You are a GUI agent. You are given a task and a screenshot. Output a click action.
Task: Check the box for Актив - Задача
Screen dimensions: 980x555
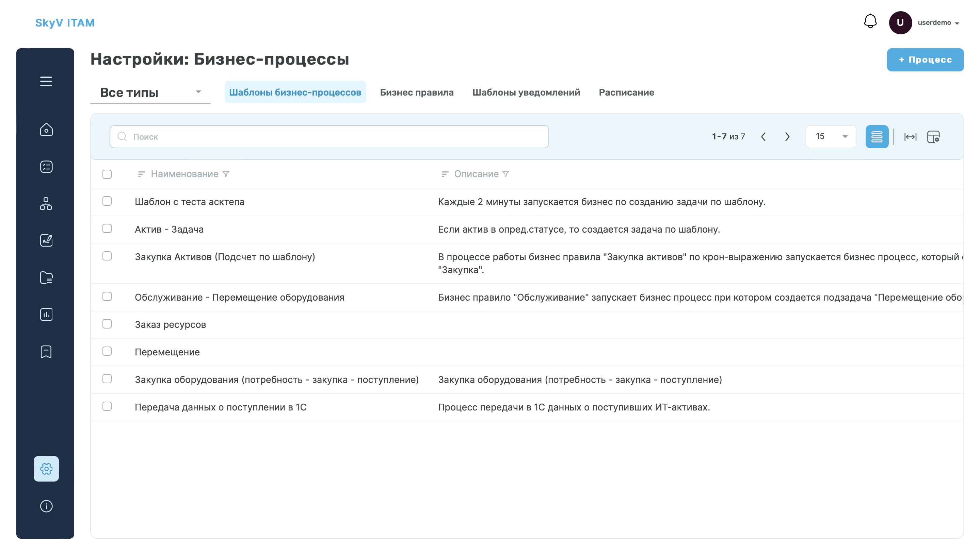(x=107, y=229)
